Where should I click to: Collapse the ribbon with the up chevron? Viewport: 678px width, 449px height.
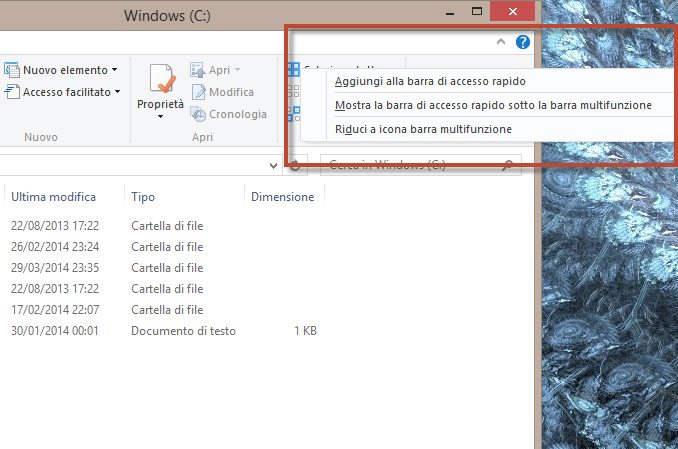coord(501,43)
